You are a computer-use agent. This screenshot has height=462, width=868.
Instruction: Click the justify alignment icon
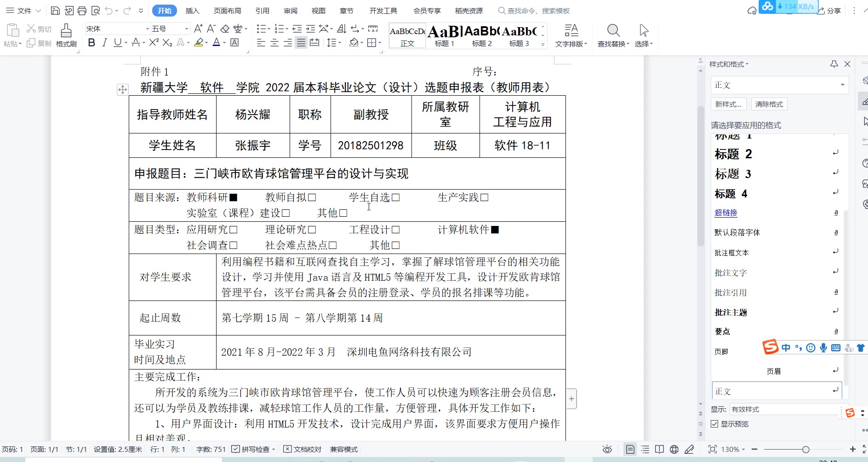(x=301, y=43)
